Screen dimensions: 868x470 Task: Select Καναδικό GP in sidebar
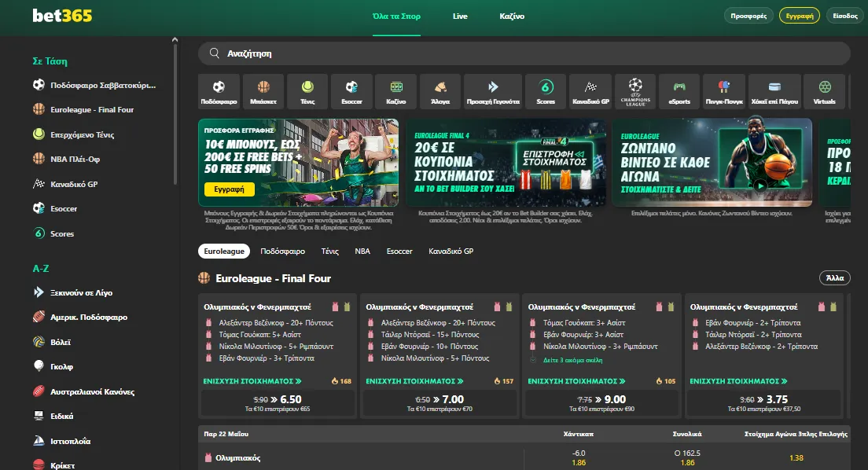point(65,184)
